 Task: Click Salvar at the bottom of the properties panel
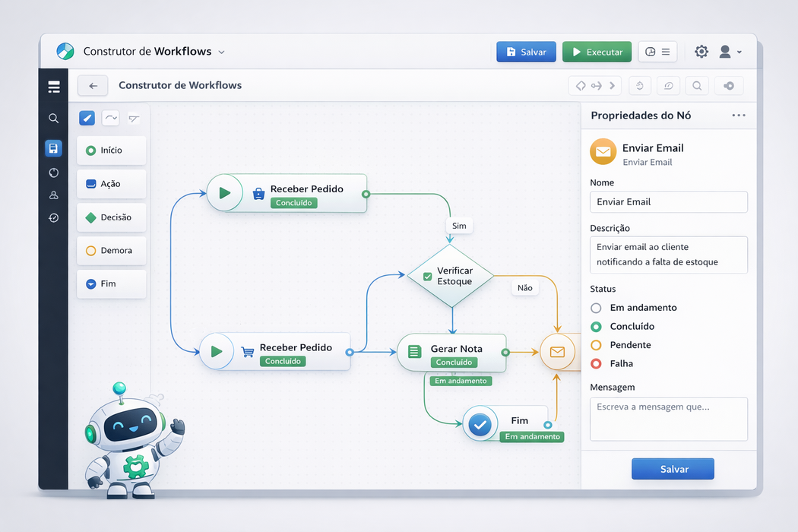[x=673, y=469]
